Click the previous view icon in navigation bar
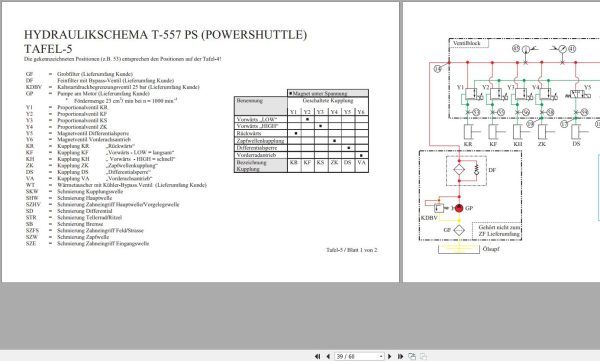The image size is (600, 361). 412,356
